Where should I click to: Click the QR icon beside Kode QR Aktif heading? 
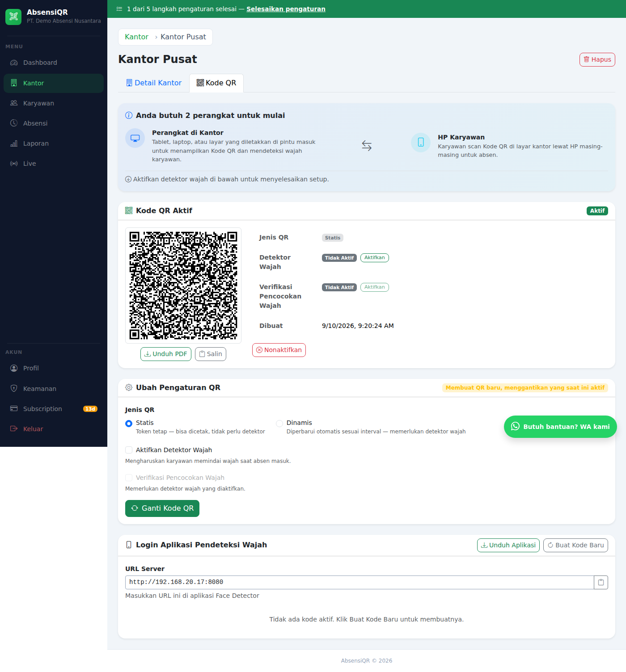[129, 210]
